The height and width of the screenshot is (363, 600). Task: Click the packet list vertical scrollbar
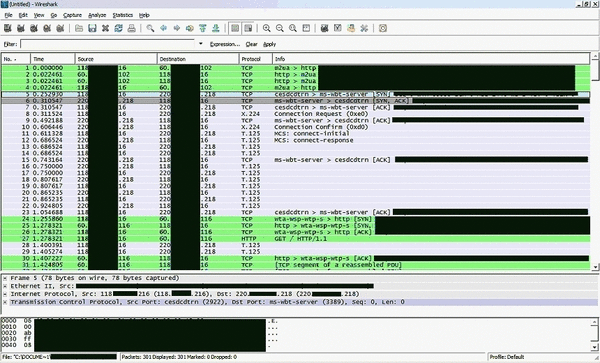[x=595, y=162]
